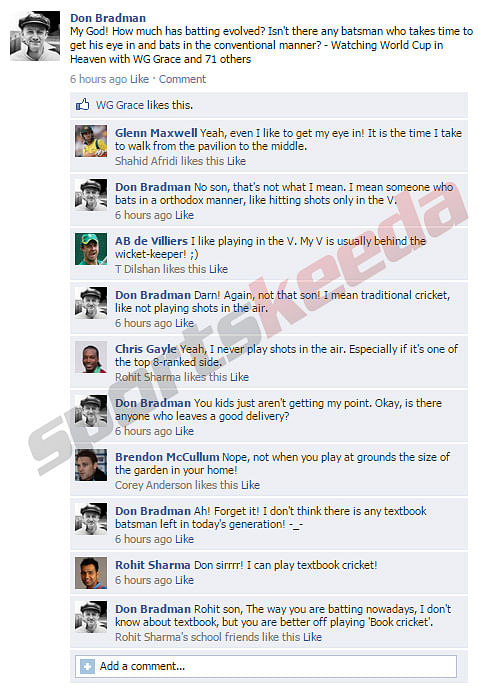This screenshot has height=689, width=492.
Task: Click the plus icon in the comment box
Action: coord(87,666)
